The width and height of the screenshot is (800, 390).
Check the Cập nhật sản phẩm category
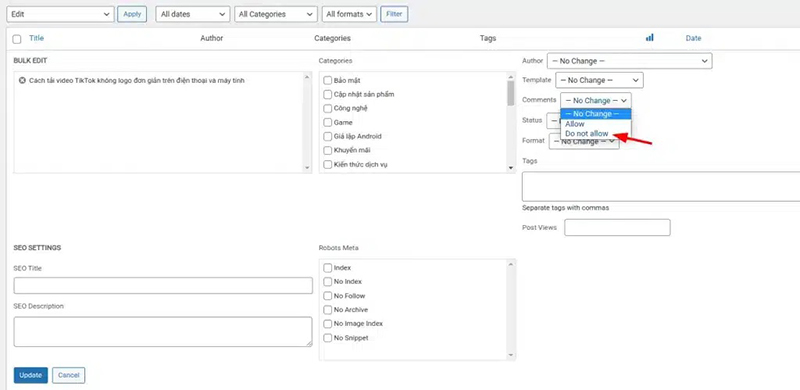328,94
